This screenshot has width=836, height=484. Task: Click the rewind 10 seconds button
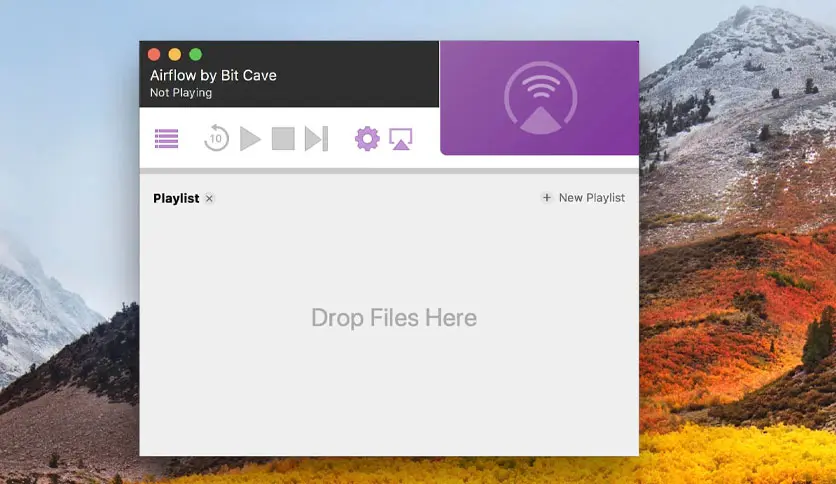click(216, 138)
